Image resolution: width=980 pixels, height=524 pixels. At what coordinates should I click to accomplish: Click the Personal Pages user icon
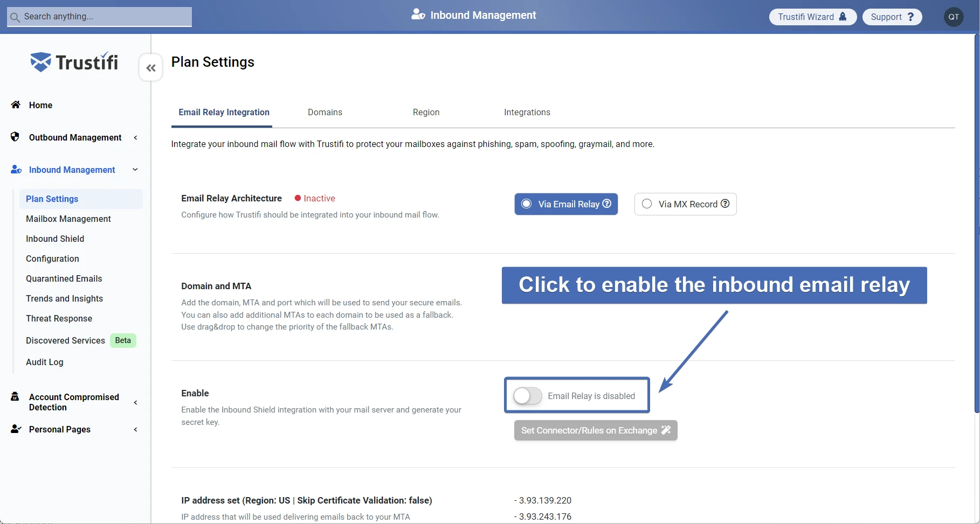tap(16, 429)
